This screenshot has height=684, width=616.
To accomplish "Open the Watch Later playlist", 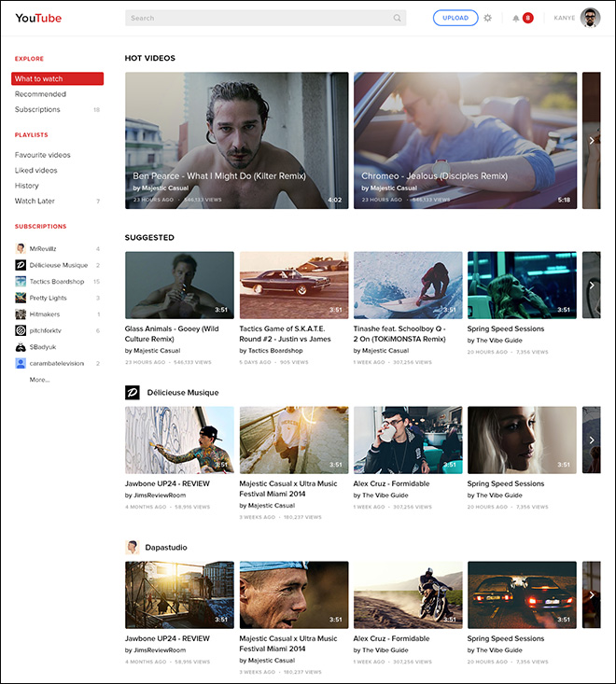I will (34, 202).
